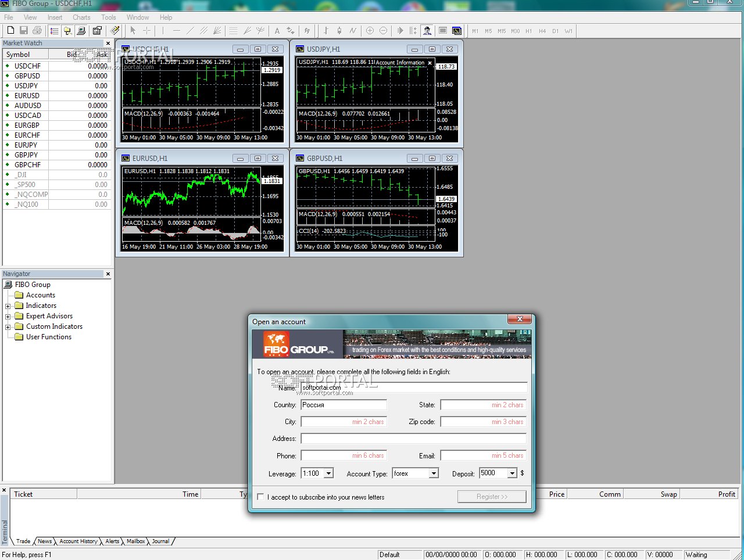Select the Horizontal Line drawing tool
Image resolution: width=744 pixels, height=560 pixels.
pos(177,30)
